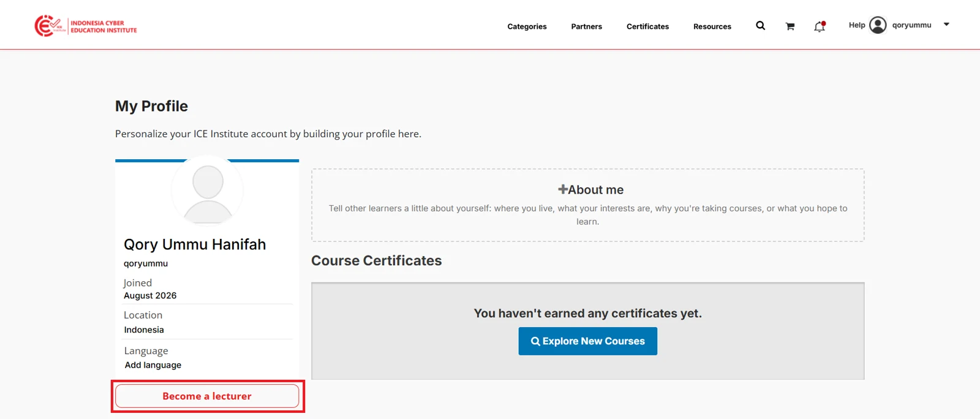
Task: Edit the Indonesia location value
Action: (x=144, y=330)
